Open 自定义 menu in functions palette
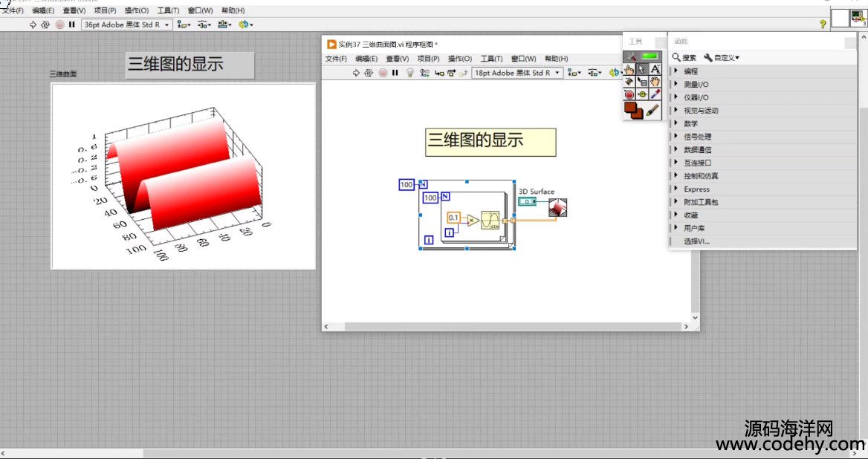Image resolution: width=868 pixels, height=459 pixels. (x=722, y=57)
